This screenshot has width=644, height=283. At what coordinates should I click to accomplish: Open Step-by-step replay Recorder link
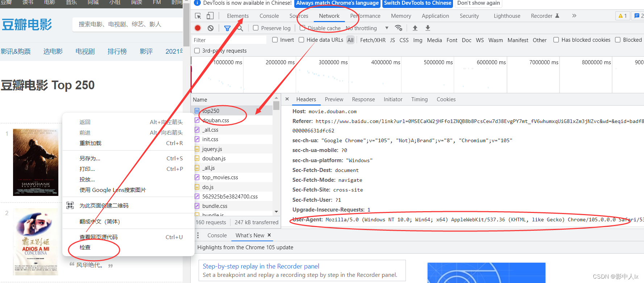261,266
